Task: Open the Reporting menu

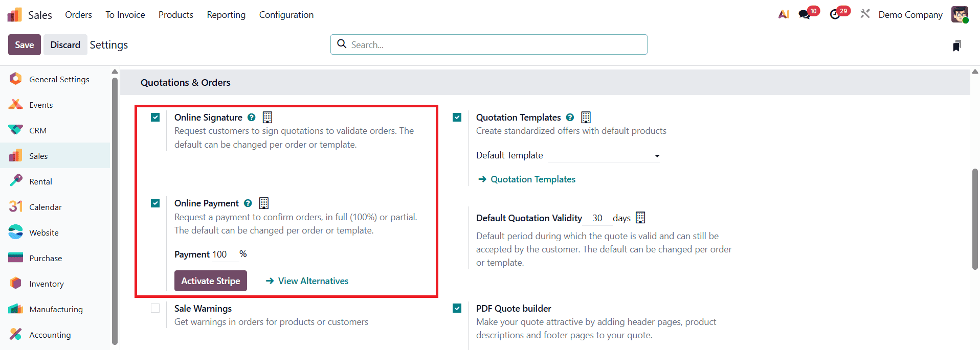Action: click(x=226, y=15)
